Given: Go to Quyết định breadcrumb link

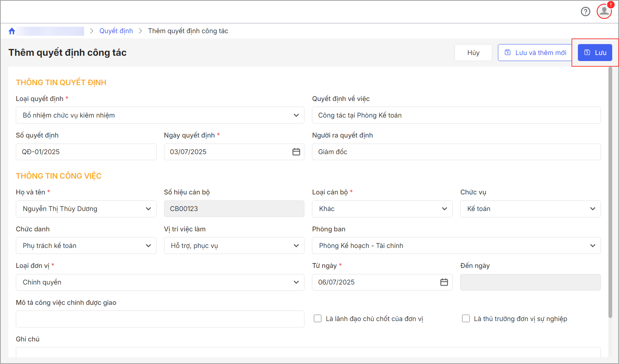Looking at the screenshot, I should pyautogui.click(x=116, y=31).
